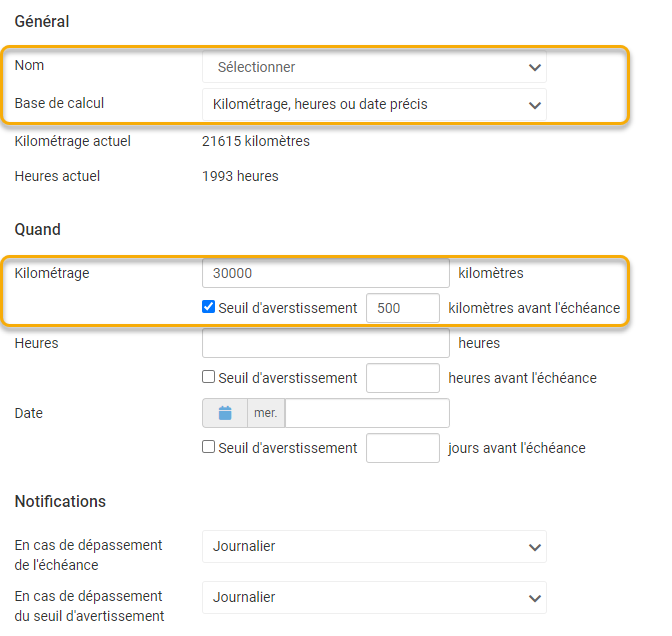
Task: Click the 1993 heures current hours value
Action: click(240, 176)
